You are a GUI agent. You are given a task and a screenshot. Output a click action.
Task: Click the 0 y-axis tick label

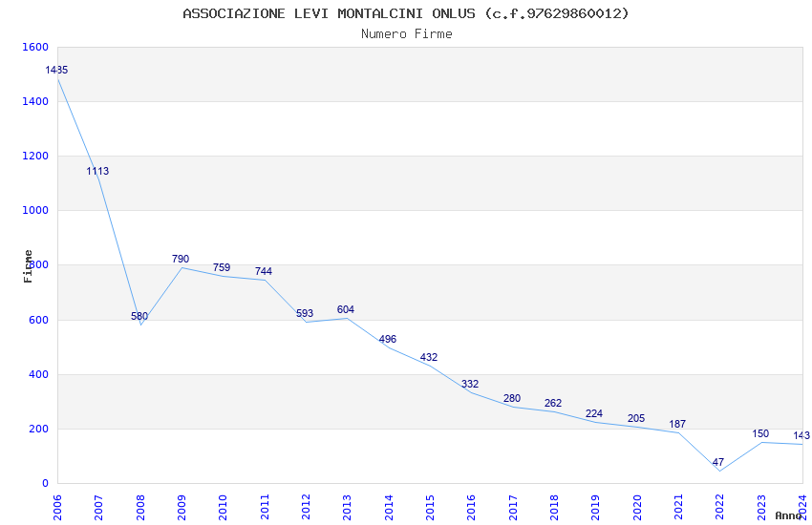46,483
